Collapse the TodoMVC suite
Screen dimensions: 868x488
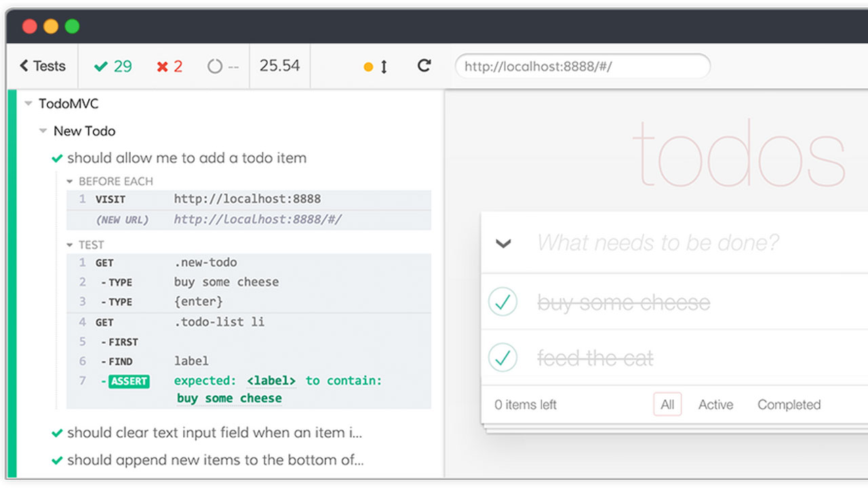[28, 104]
